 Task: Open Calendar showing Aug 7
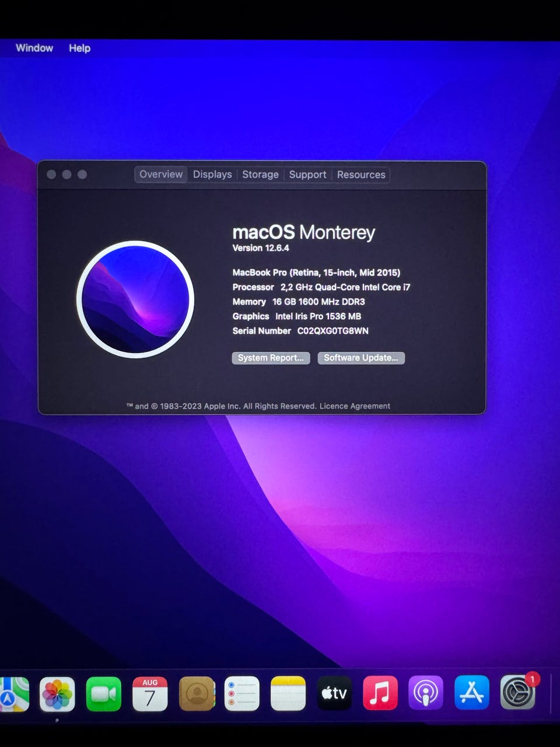tap(150, 694)
